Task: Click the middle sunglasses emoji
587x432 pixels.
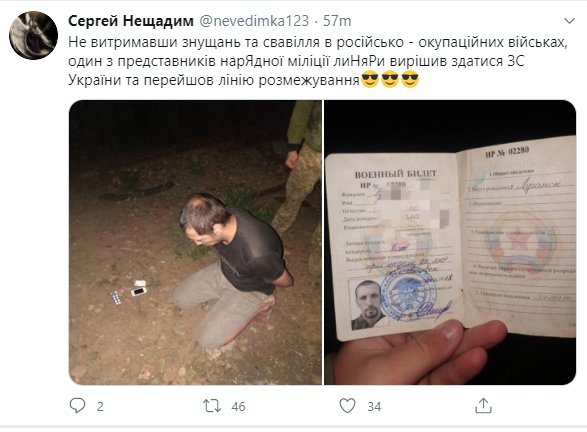Action: pyautogui.click(x=390, y=79)
